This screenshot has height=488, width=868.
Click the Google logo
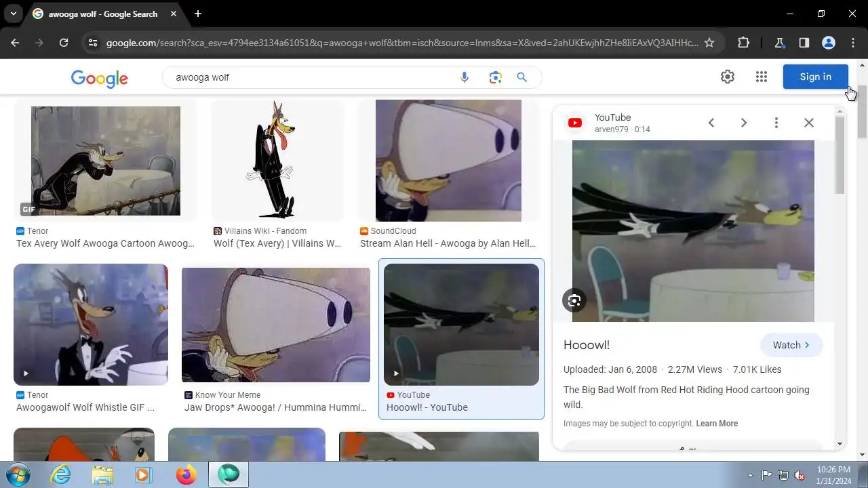coord(100,78)
